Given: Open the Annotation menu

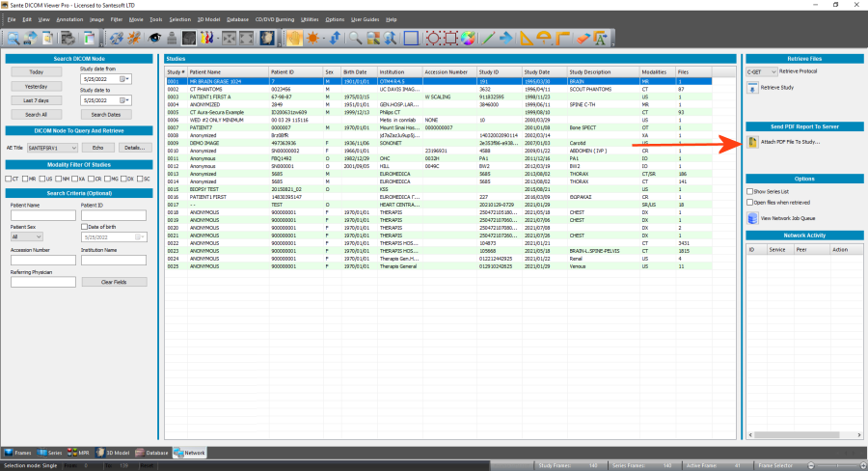Looking at the screenshot, I should [x=68, y=19].
